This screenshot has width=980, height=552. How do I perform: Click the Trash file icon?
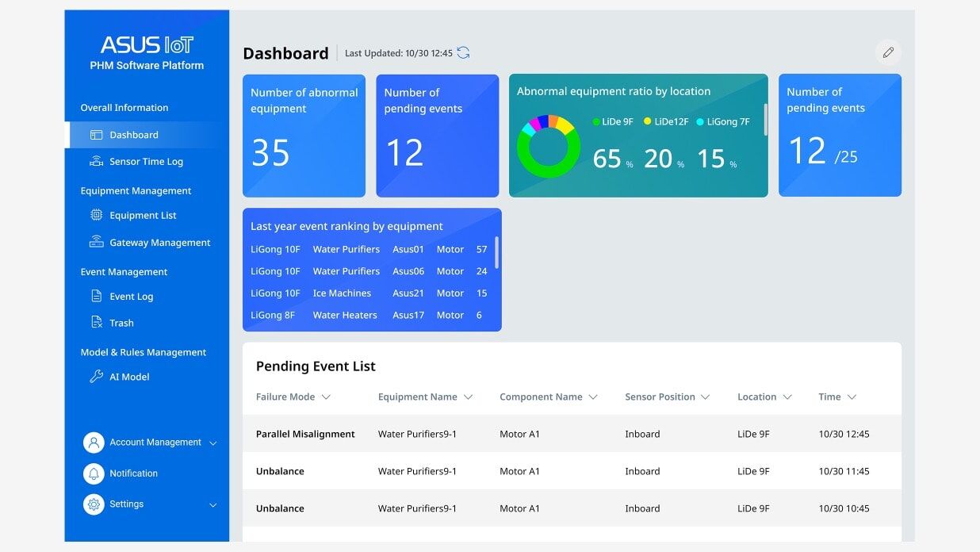coord(97,323)
